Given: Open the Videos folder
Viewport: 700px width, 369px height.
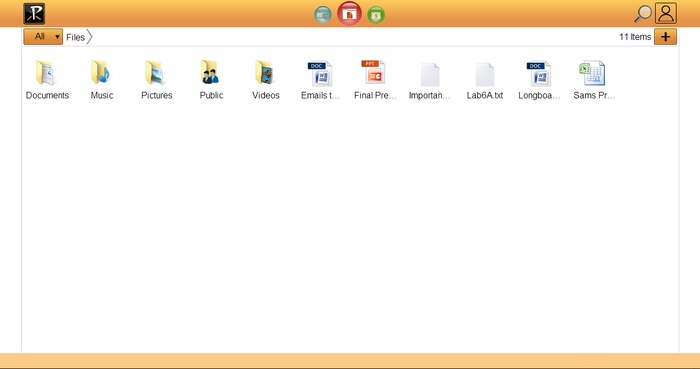Looking at the screenshot, I should tap(266, 80).
